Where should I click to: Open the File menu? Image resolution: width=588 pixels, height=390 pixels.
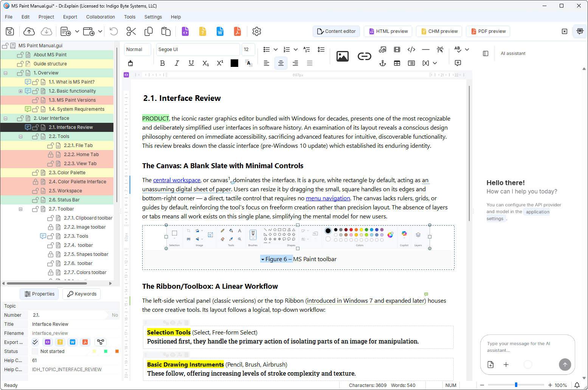(9, 17)
